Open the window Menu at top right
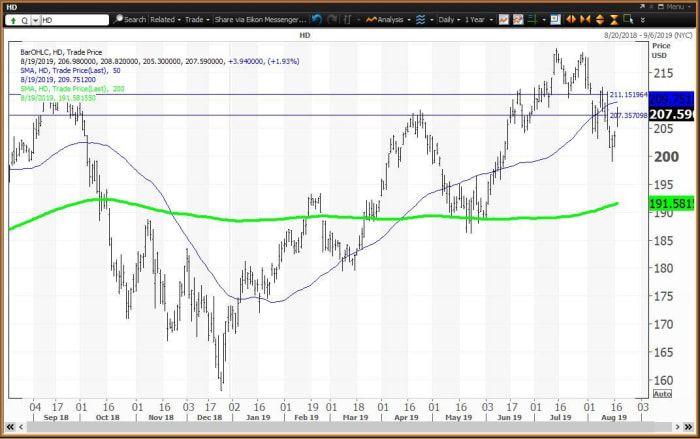 [x=674, y=6]
